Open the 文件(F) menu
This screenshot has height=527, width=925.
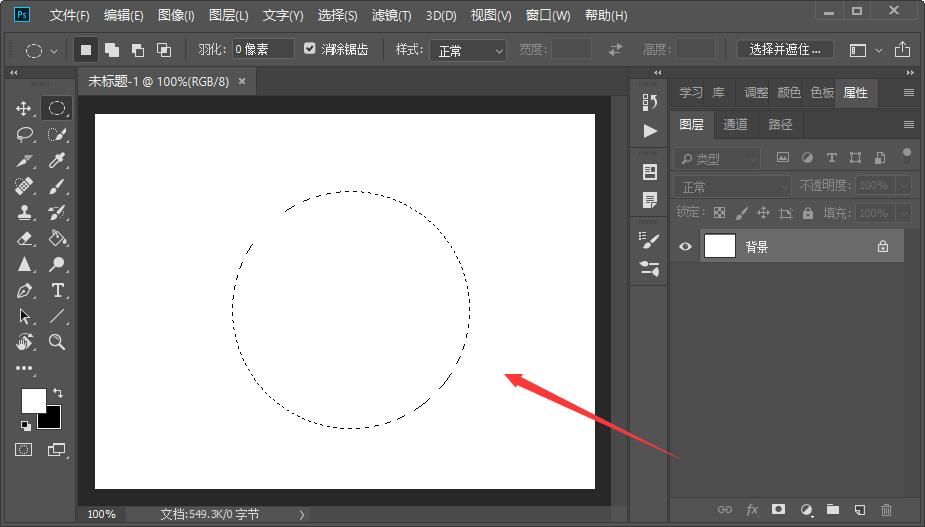70,15
